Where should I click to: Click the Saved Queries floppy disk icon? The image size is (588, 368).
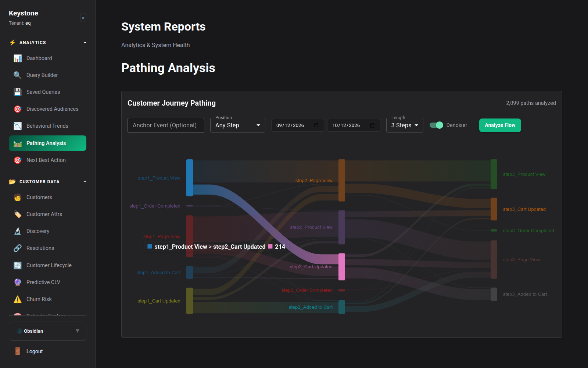click(18, 92)
